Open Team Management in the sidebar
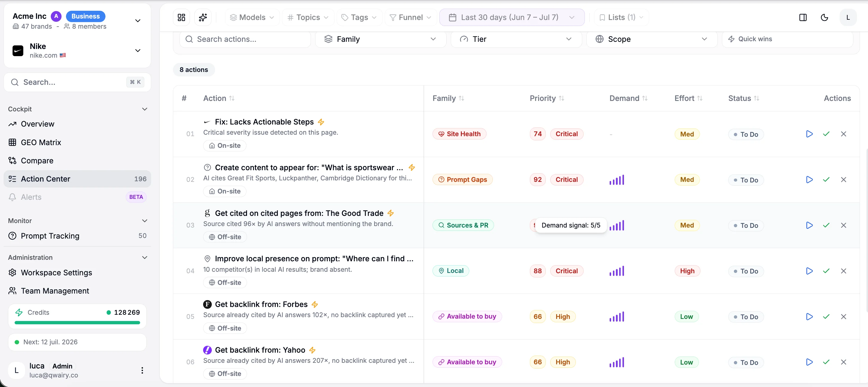 [77, 291]
